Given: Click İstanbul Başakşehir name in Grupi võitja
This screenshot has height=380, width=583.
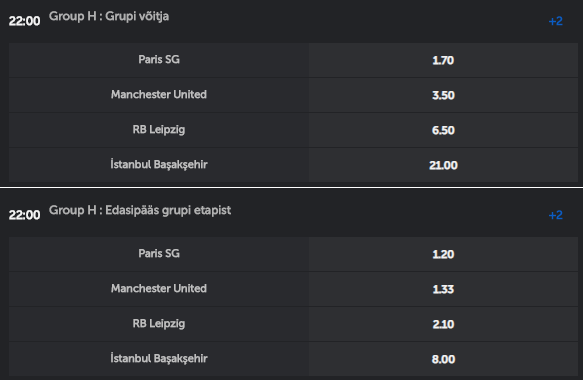Looking at the screenshot, I should 159,164.
